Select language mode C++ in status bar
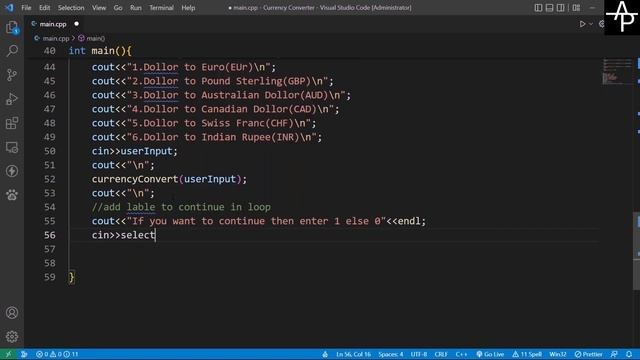This screenshot has height=360, width=640. (x=461, y=354)
